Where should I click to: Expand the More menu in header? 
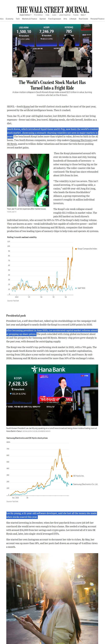click(x=83, y=15)
